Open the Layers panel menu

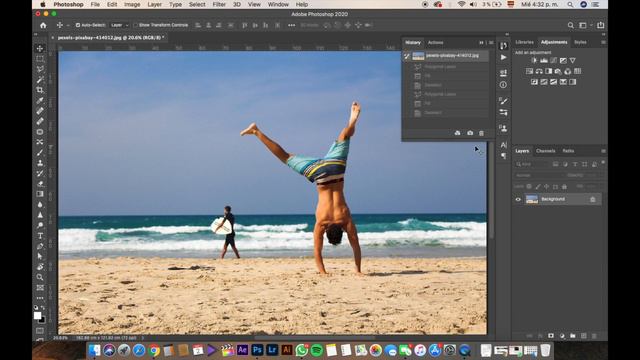click(603, 151)
